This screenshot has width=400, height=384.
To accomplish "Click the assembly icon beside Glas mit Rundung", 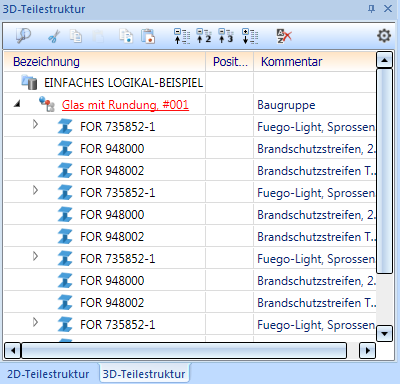I will tap(46, 104).
